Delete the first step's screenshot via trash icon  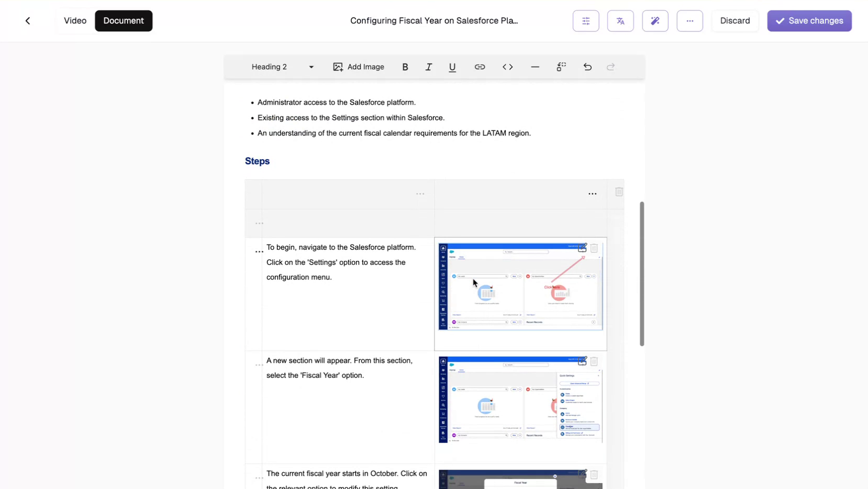[x=595, y=248]
